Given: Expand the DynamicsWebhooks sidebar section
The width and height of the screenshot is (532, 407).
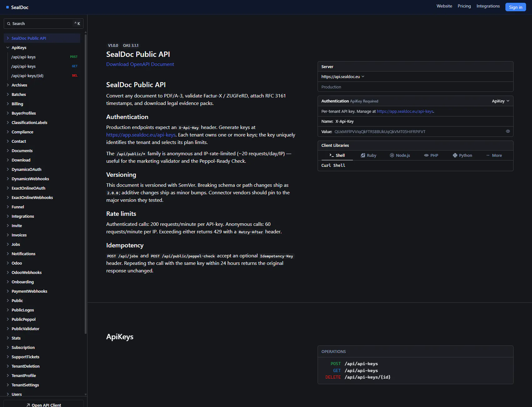Looking at the screenshot, I should coord(42,179).
